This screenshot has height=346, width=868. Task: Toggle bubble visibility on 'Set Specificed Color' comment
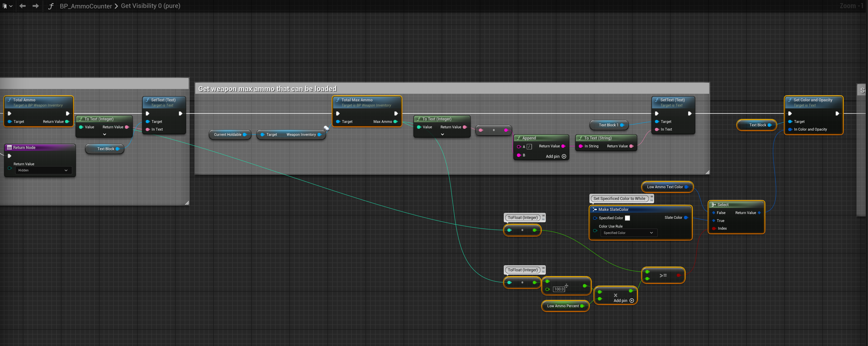[652, 200]
